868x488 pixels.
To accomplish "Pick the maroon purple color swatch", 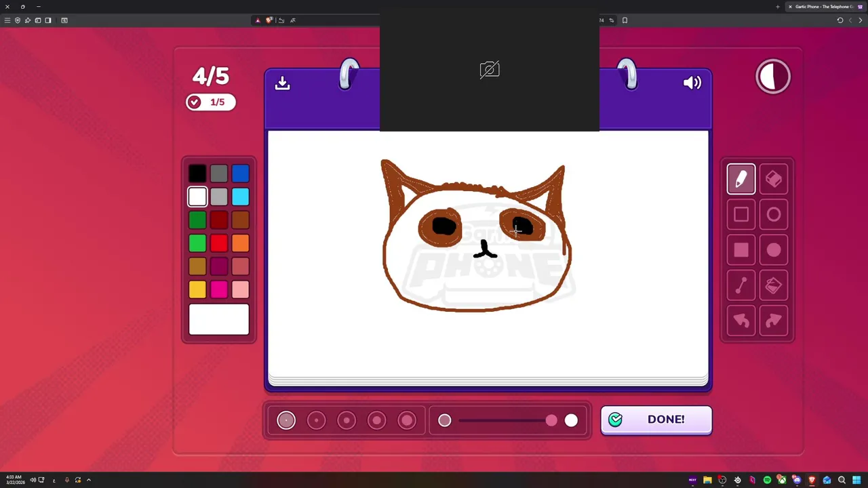I will coord(219,266).
